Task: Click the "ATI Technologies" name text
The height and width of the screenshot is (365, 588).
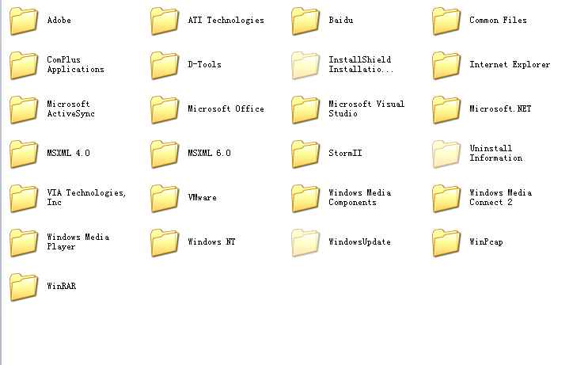Action: [226, 20]
